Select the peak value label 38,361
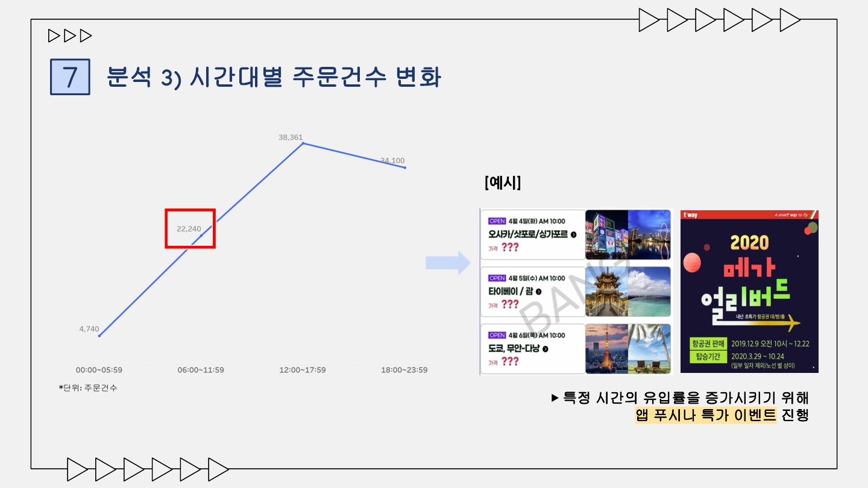The height and width of the screenshot is (488, 868). pyautogui.click(x=291, y=137)
